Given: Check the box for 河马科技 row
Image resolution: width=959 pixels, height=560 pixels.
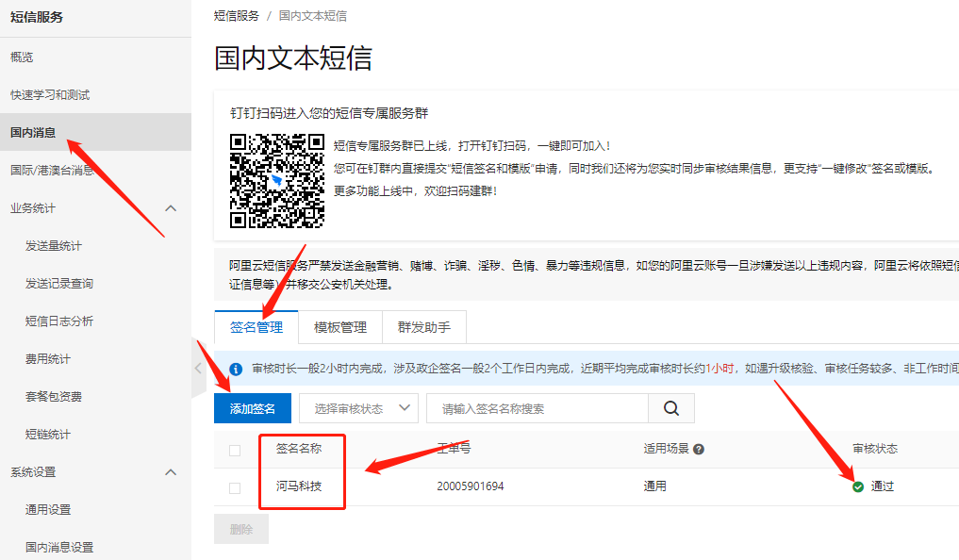Looking at the screenshot, I should [x=235, y=487].
